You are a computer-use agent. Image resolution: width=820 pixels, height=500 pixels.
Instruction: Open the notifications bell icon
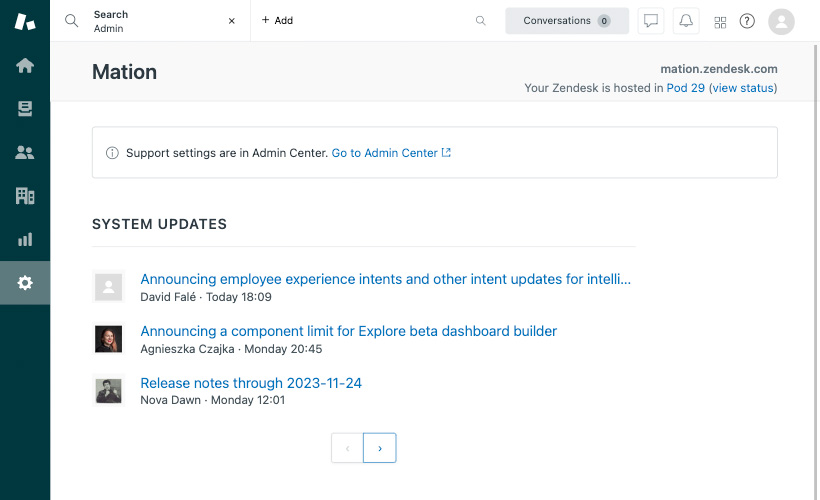[686, 21]
